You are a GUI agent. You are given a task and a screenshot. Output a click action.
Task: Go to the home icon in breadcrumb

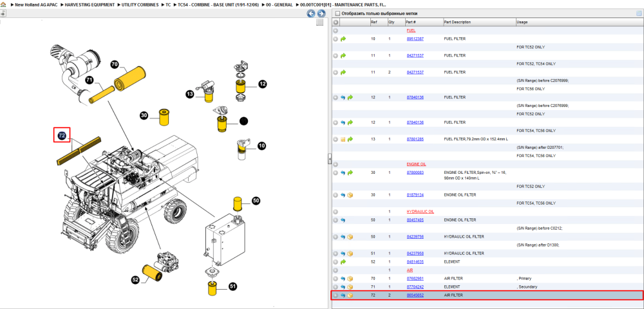tap(3, 5)
